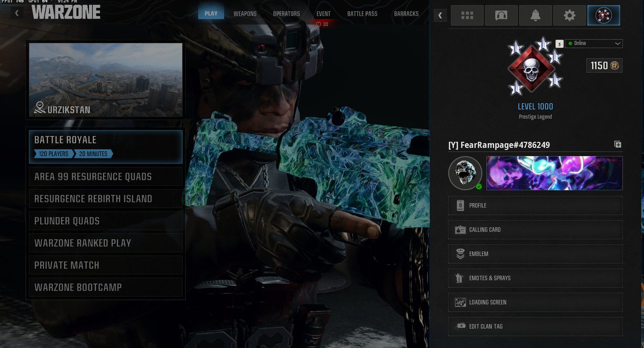Image resolution: width=644 pixels, height=348 pixels.
Task: Select Area 99 Resurgence Quads mode
Action: pos(106,176)
